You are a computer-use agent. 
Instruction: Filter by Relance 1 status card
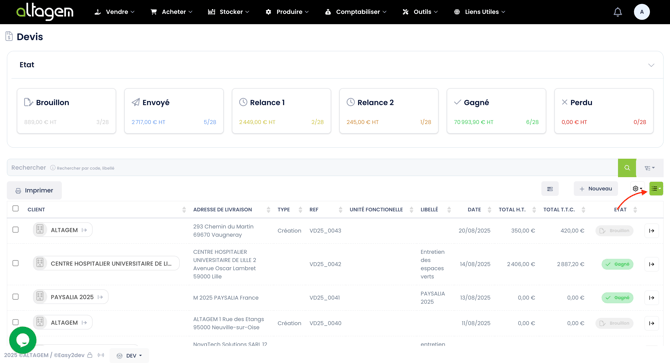[x=281, y=111]
